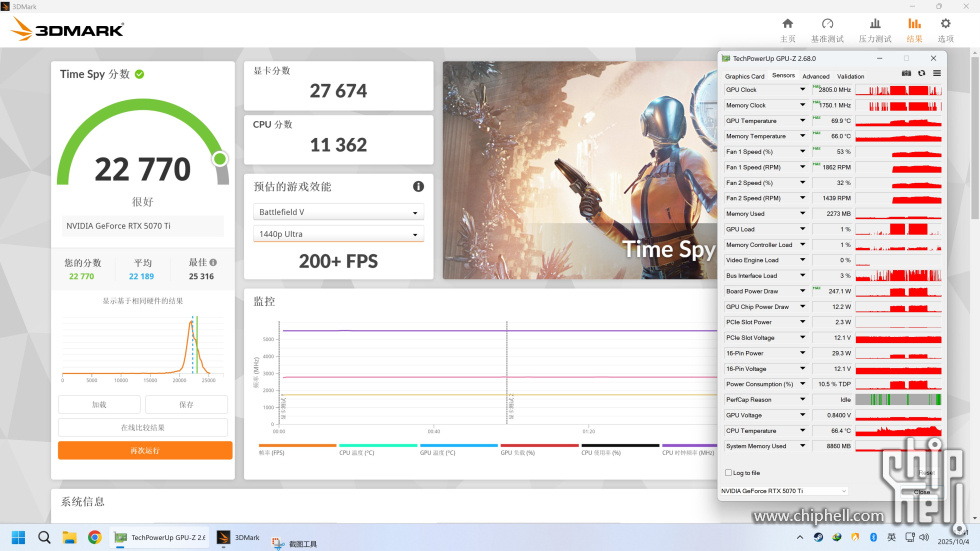Viewport: 980px width, 551px height.
Task: Enable the Log to file checkbox
Action: tap(728, 472)
